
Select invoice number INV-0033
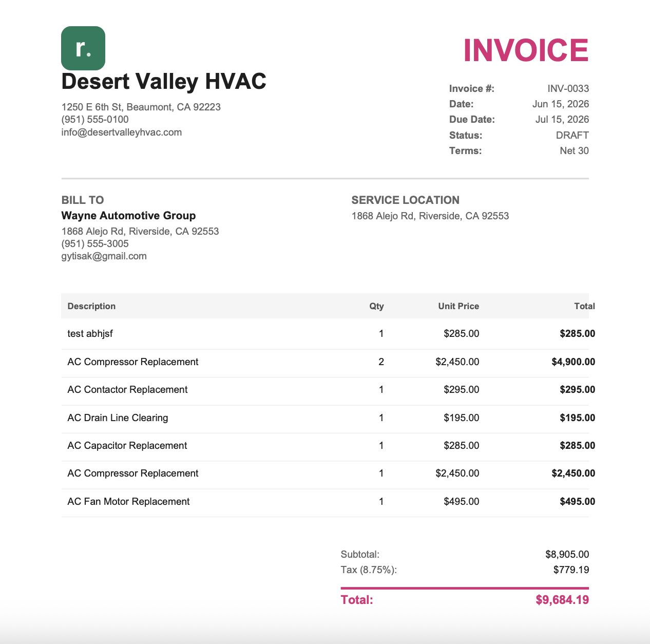tap(568, 89)
